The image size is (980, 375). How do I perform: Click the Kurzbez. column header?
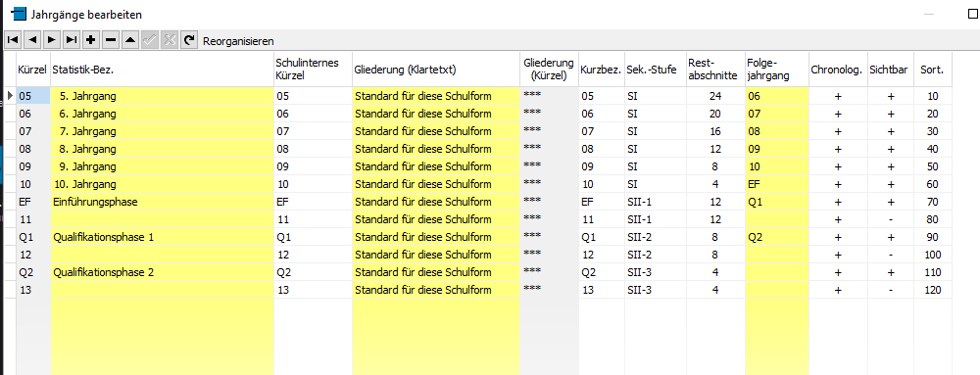coord(602,70)
